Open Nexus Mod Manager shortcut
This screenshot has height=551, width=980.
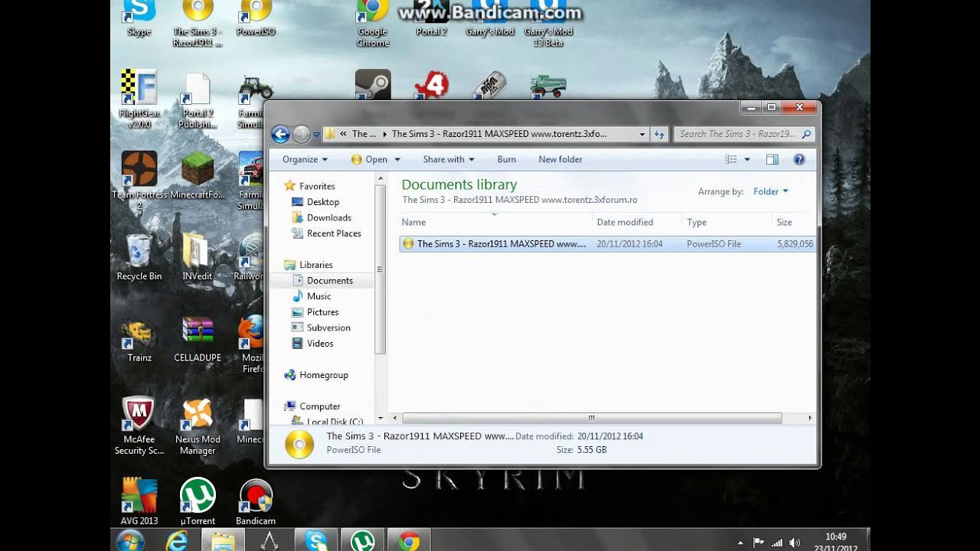click(x=198, y=425)
